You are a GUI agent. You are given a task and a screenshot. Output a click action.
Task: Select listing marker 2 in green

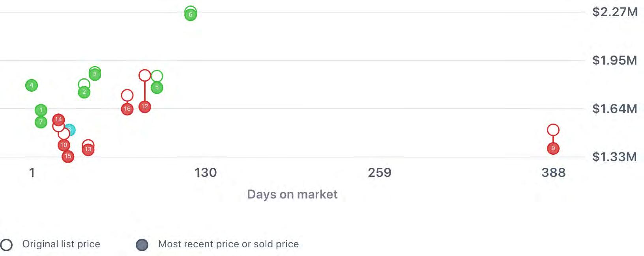(x=84, y=92)
